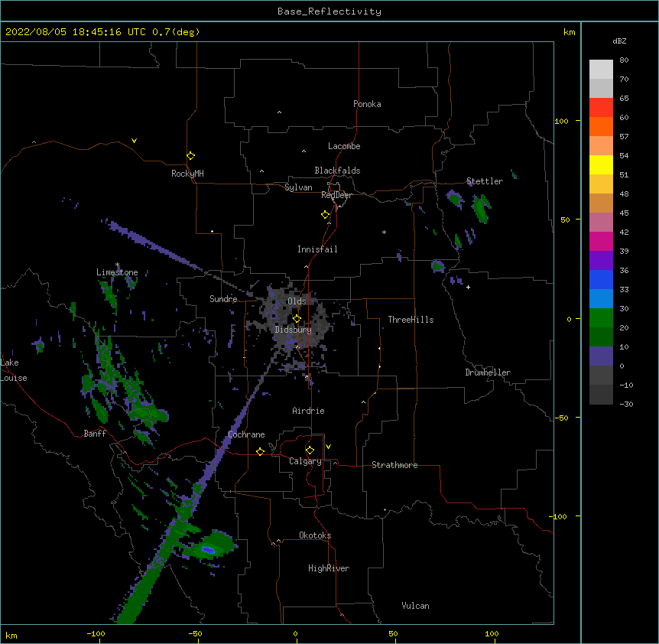Click the Sylvan town label

[x=298, y=187]
